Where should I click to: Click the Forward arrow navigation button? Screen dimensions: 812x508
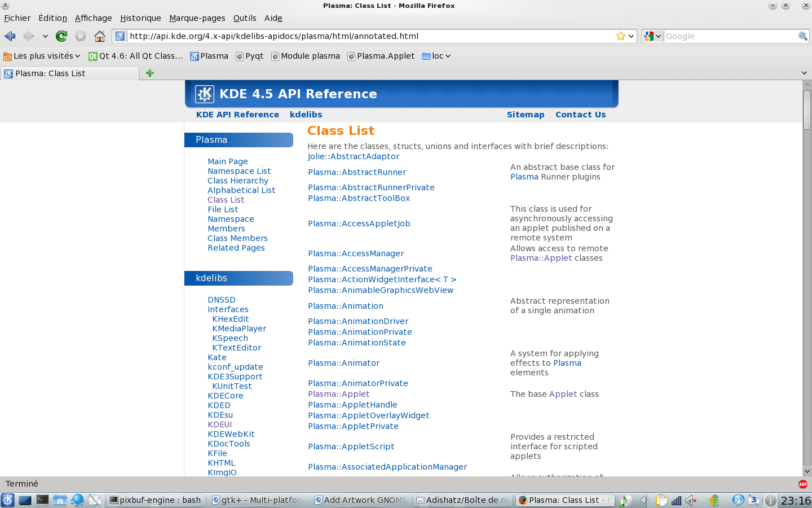click(x=29, y=36)
